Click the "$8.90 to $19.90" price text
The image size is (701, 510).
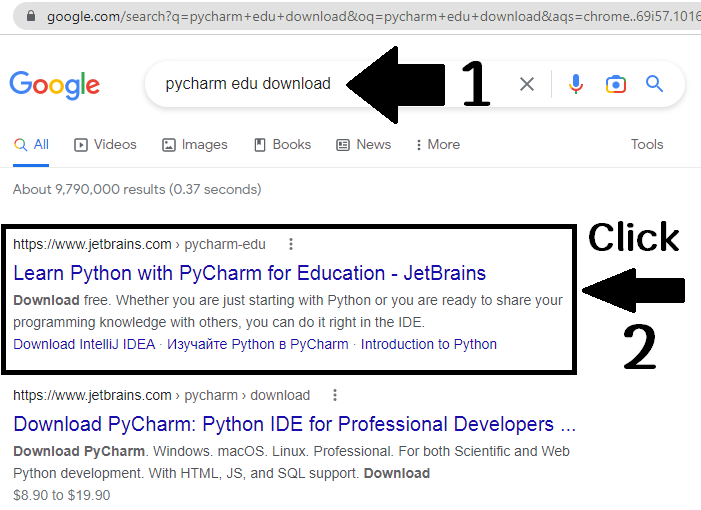62,495
